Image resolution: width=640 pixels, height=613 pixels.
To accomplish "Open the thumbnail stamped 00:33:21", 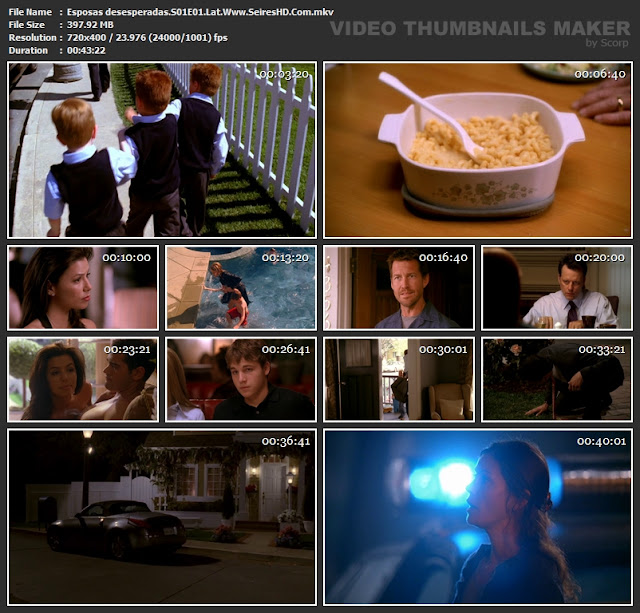I will tap(557, 379).
